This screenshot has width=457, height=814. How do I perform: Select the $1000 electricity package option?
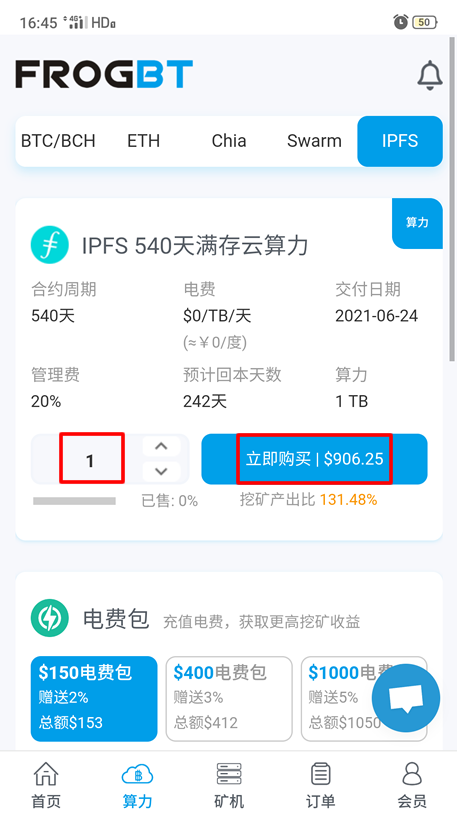[x=364, y=699]
